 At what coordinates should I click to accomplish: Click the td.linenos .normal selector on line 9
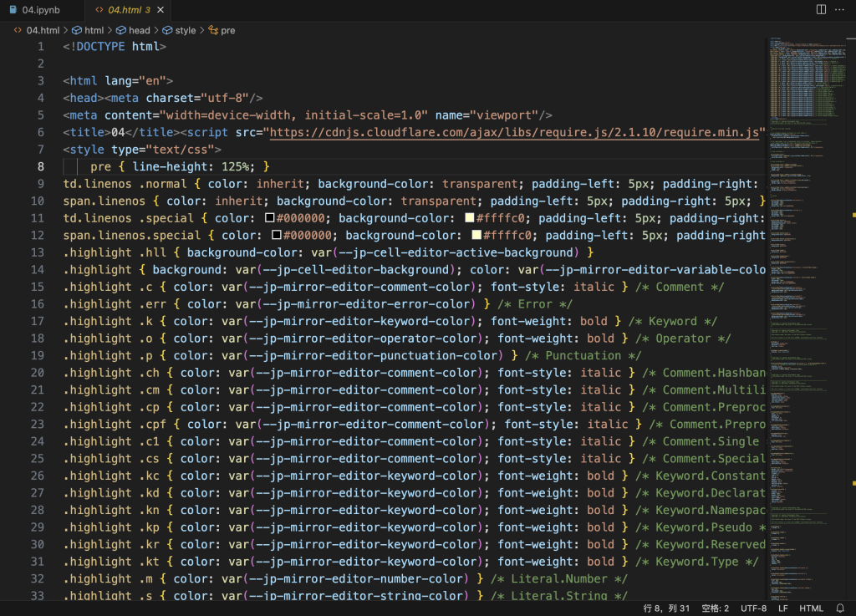click(125, 184)
